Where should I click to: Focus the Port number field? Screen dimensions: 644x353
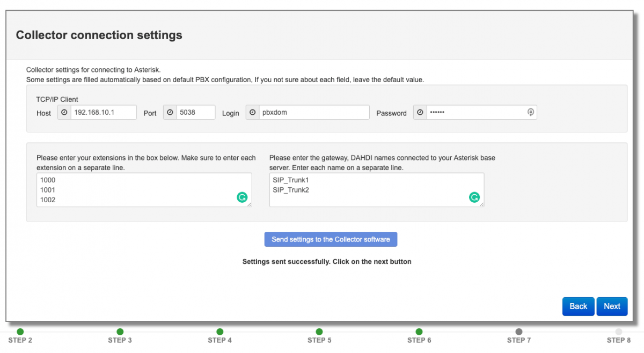click(x=195, y=113)
